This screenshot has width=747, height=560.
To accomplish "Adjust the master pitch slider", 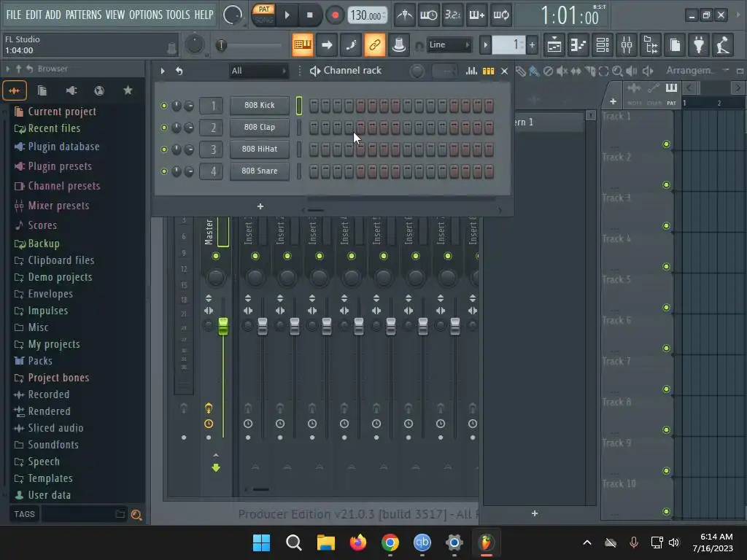I will [220, 45].
